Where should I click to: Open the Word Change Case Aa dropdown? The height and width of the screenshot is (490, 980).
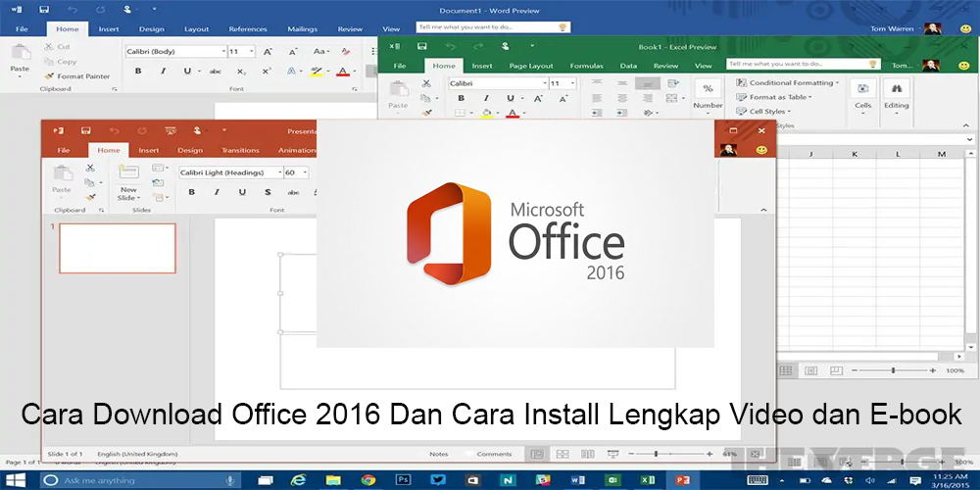[x=321, y=51]
